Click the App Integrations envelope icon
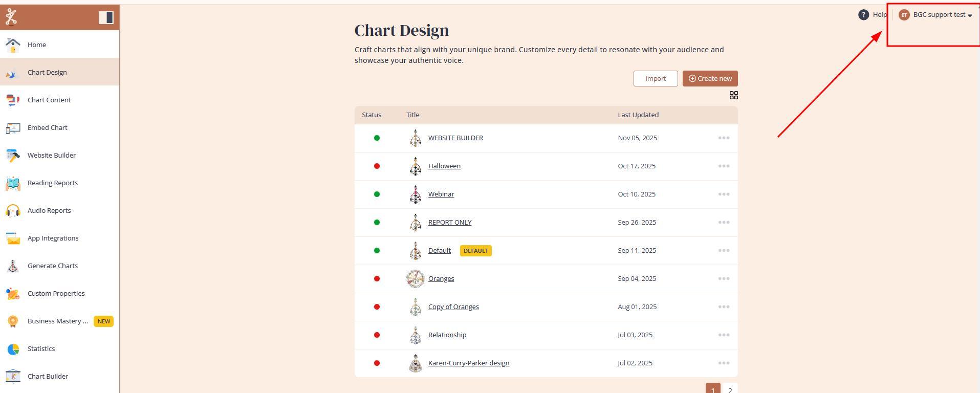The image size is (980, 393). (13, 238)
